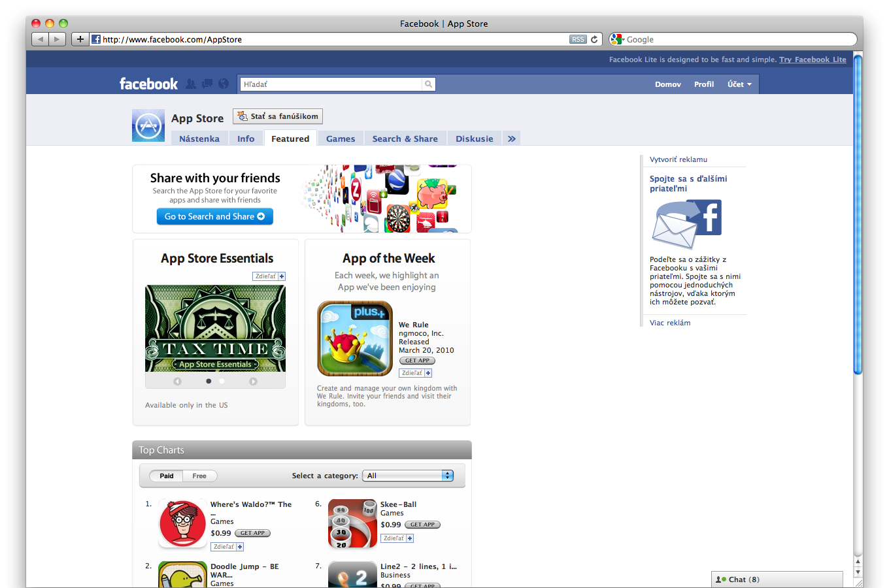Click next arrow in Essentials carousel
Image resolution: width=889 pixels, height=588 pixels.
coord(253,382)
